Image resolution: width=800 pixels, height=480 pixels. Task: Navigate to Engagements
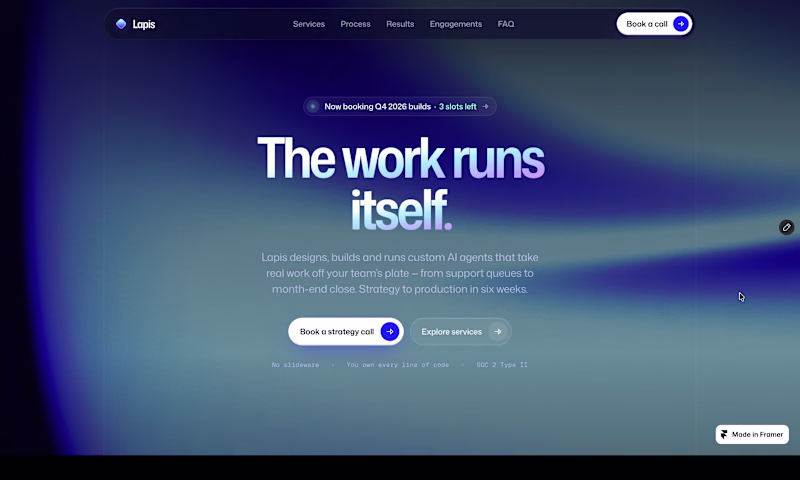(456, 24)
